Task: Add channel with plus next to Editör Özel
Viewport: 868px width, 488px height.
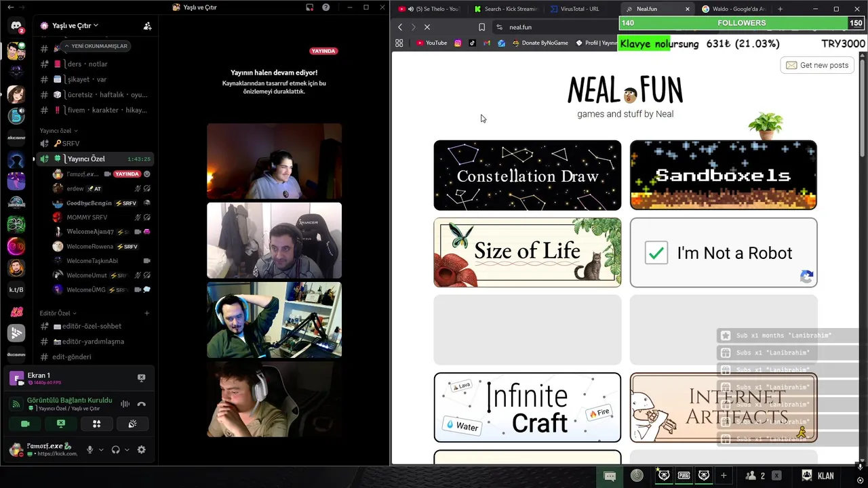Action: coord(147,313)
